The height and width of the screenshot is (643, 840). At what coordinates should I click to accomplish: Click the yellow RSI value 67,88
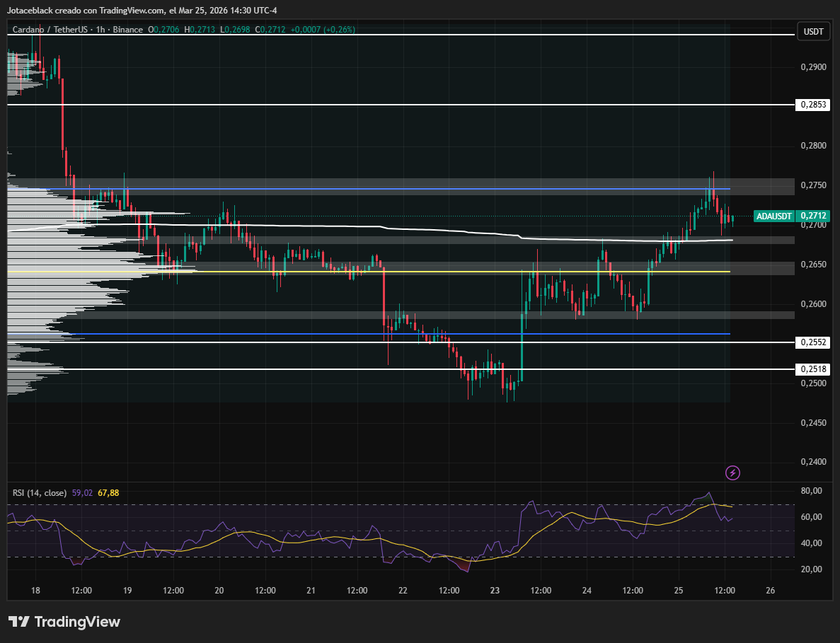(x=108, y=492)
